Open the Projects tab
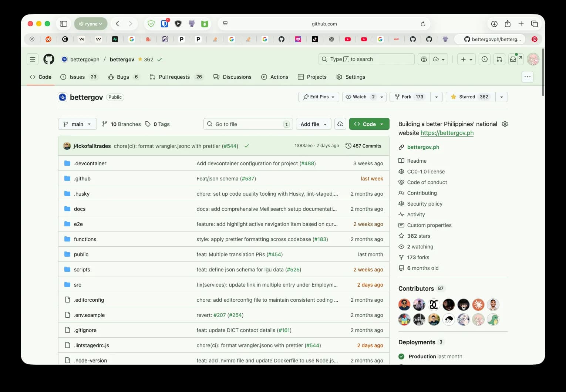The width and height of the screenshot is (566, 392). (312, 77)
